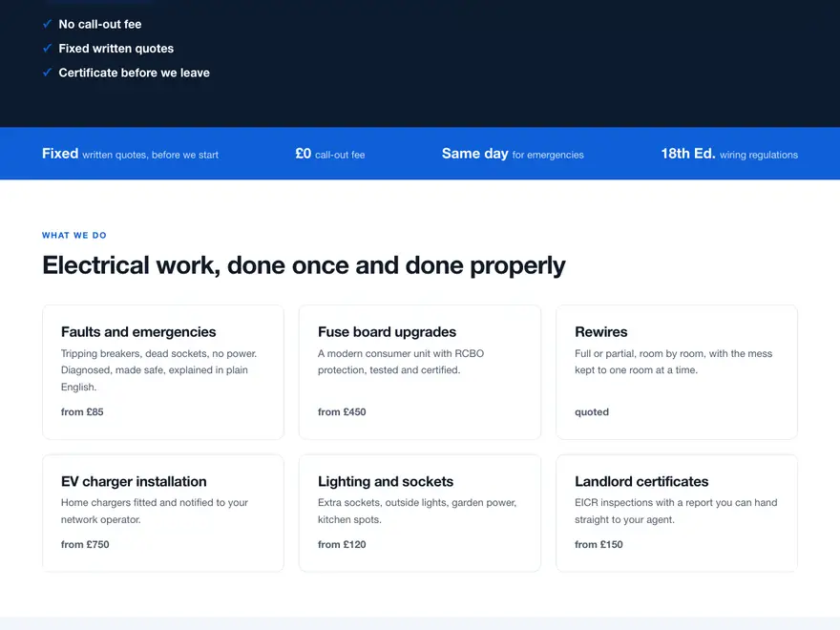Click the 'EICR inspections with a report' description
The height and width of the screenshot is (630, 840).
[676, 511]
